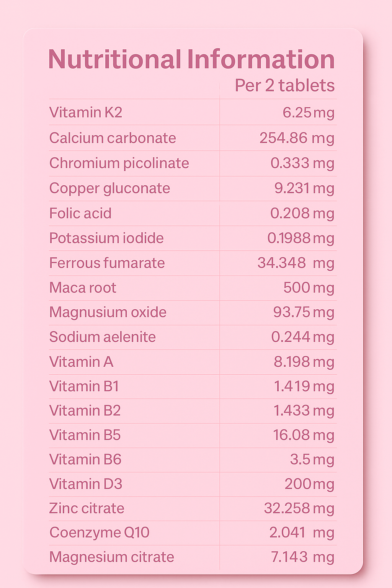Viewport: 392px width, 588px height.
Task: Select the Coenzyme Q10 row label
Action: tap(100, 532)
